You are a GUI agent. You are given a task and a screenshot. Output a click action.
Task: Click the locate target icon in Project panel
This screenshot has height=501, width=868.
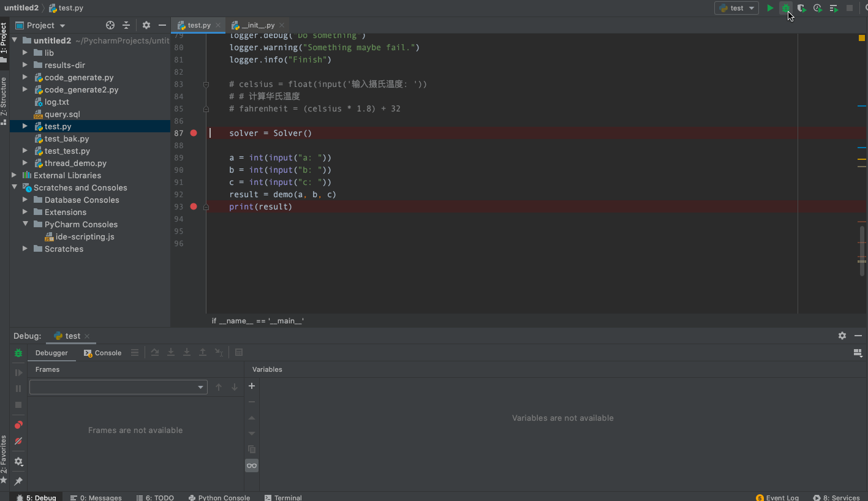coord(110,25)
